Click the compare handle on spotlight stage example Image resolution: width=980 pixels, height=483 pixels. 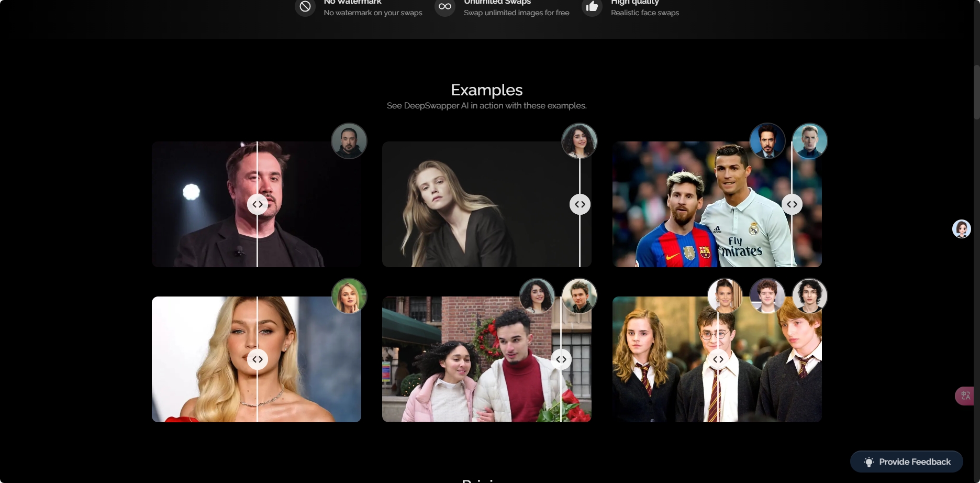(258, 204)
